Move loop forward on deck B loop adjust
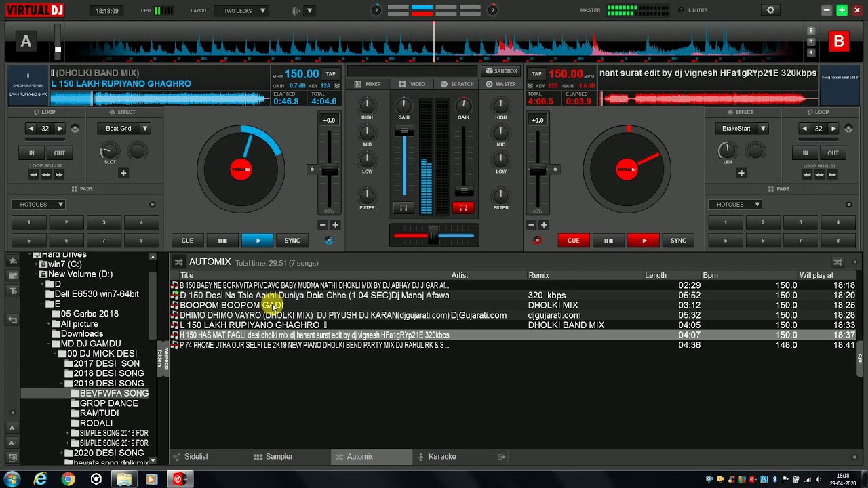Viewport: 868px width, 488px height. [832, 174]
